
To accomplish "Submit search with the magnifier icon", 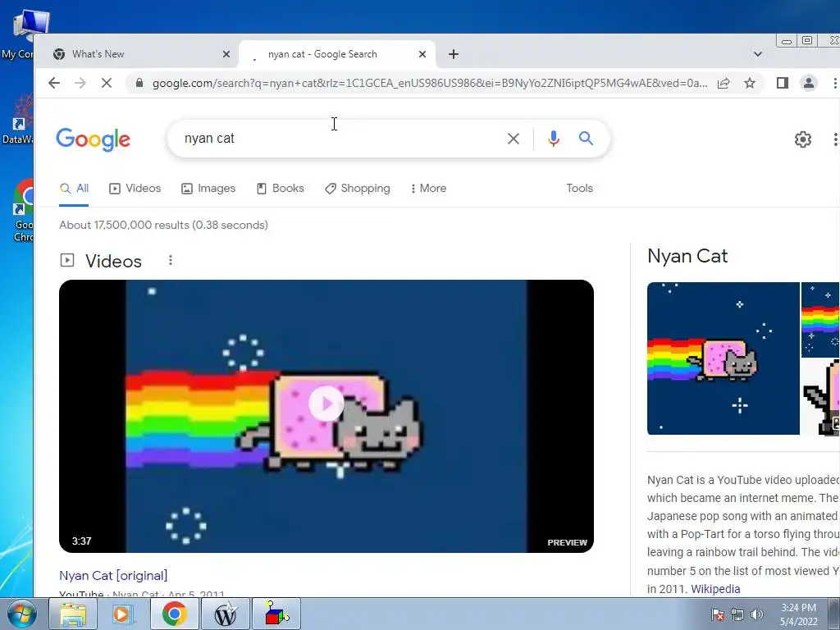I will point(586,139).
